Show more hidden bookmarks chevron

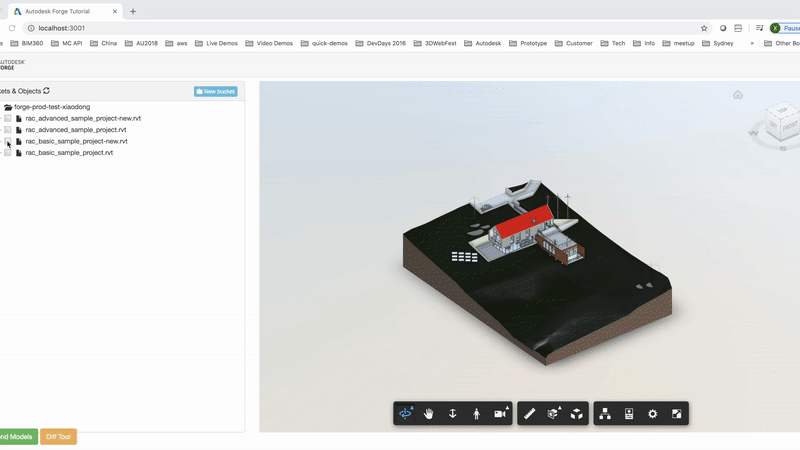[752, 43]
